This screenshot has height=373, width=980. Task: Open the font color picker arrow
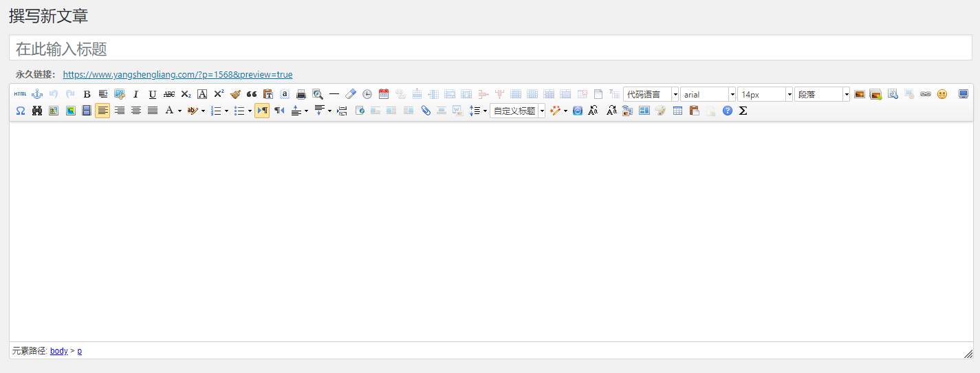point(179,111)
